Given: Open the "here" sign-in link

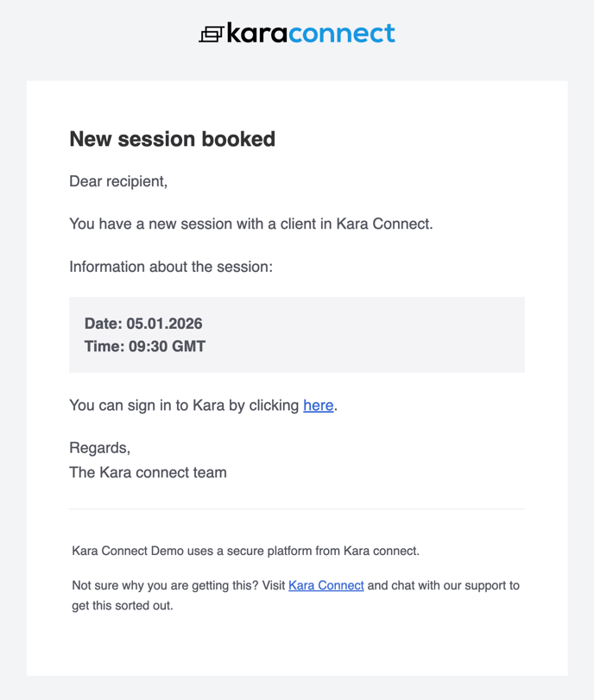Looking at the screenshot, I should click(x=318, y=405).
